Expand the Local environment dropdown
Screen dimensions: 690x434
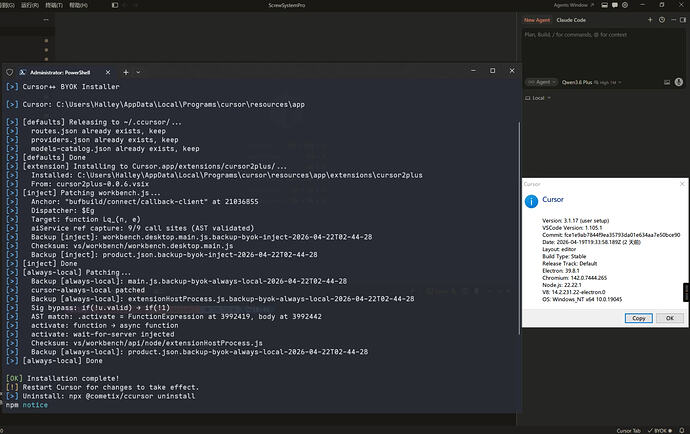pyautogui.click(x=538, y=98)
